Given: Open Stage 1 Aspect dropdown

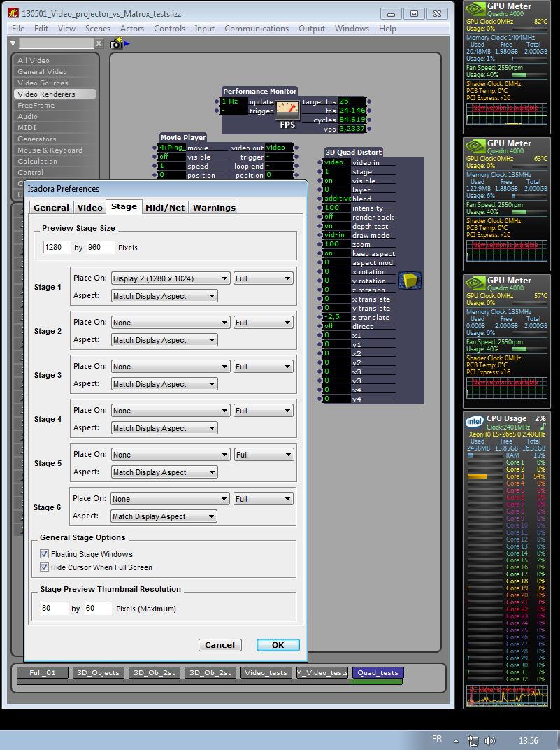Looking at the screenshot, I should (x=164, y=296).
